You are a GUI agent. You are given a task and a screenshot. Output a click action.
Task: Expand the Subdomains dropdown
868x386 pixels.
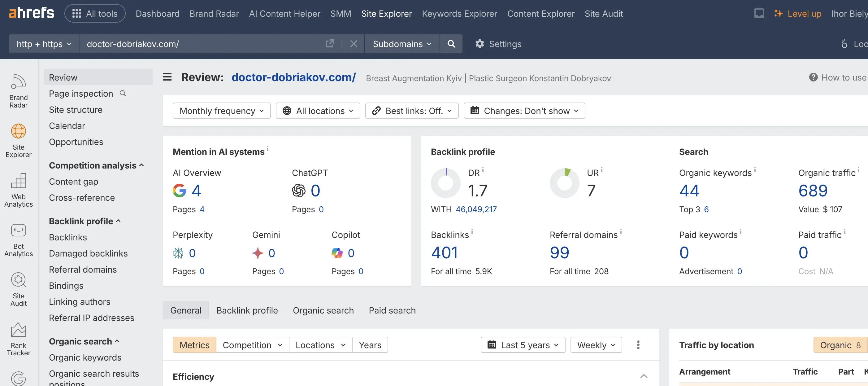402,43
